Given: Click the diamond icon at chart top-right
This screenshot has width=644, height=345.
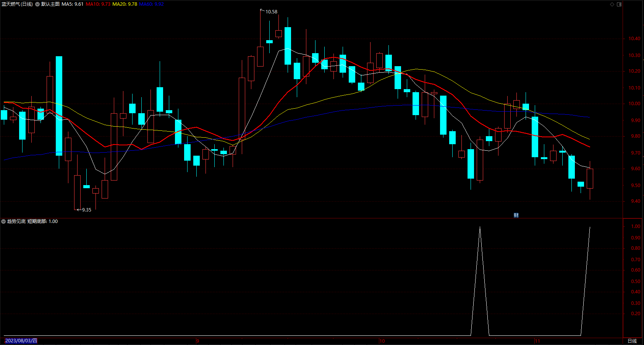Looking at the screenshot, I should click(x=612, y=4).
